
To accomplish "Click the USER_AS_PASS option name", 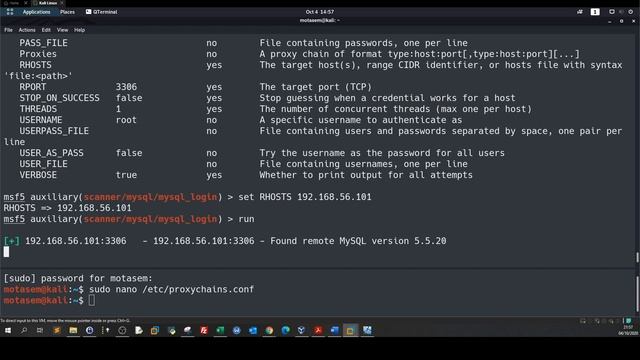I will pos(51,153).
